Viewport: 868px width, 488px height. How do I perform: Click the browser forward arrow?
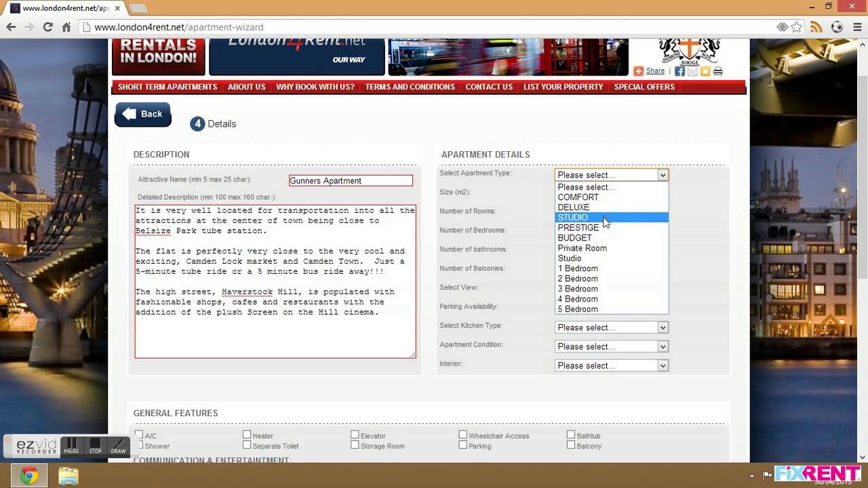(29, 27)
